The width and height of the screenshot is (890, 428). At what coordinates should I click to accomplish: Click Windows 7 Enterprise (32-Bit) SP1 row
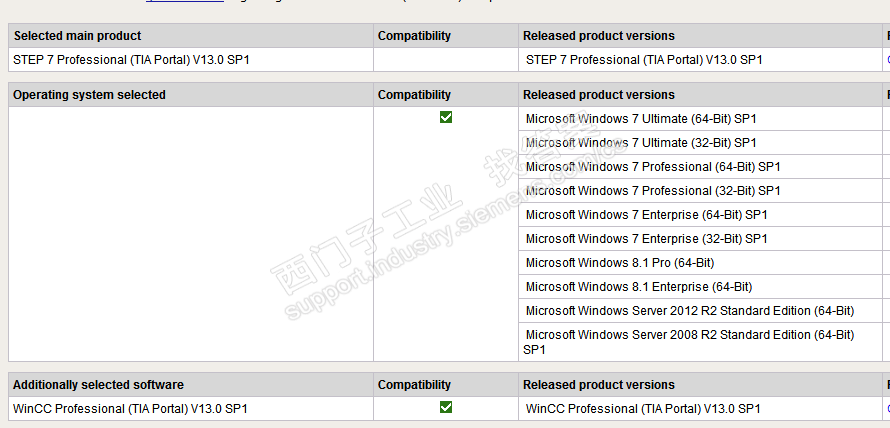[x=646, y=239]
